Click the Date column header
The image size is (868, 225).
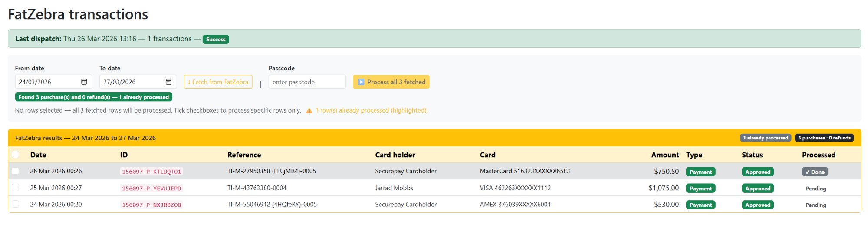[38, 155]
